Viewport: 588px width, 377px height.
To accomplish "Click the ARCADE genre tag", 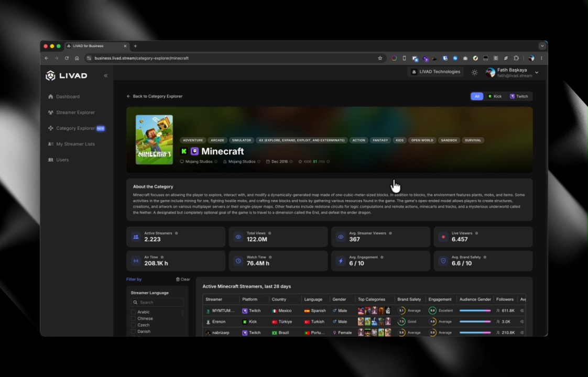I will [x=217, y=140].
